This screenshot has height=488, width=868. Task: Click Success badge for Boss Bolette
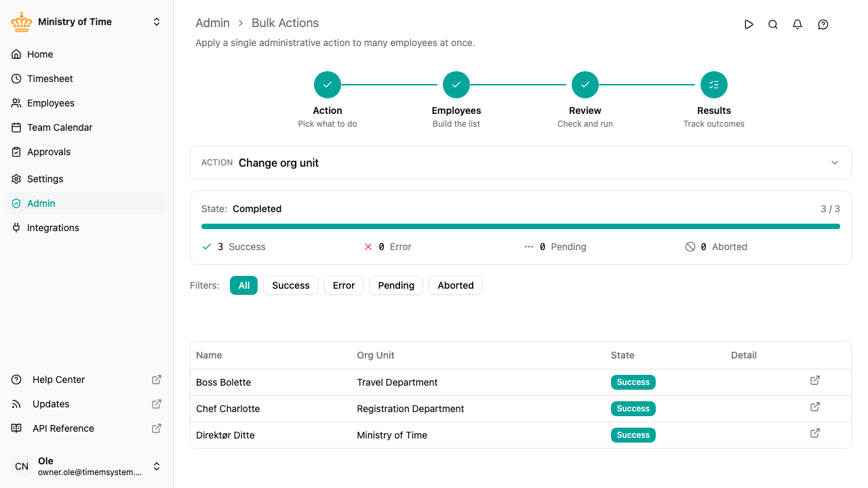point(633,382)
